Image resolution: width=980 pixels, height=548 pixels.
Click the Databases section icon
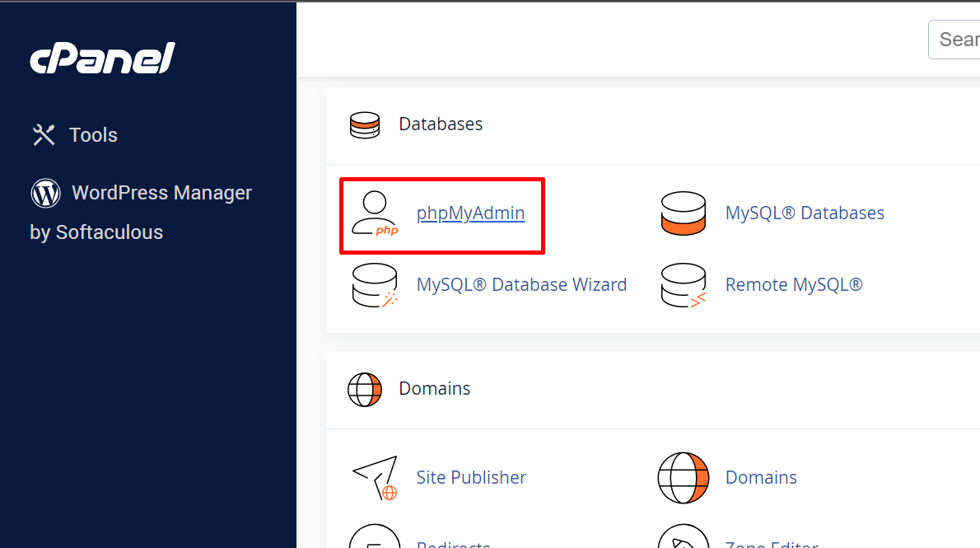click(365, 124)
